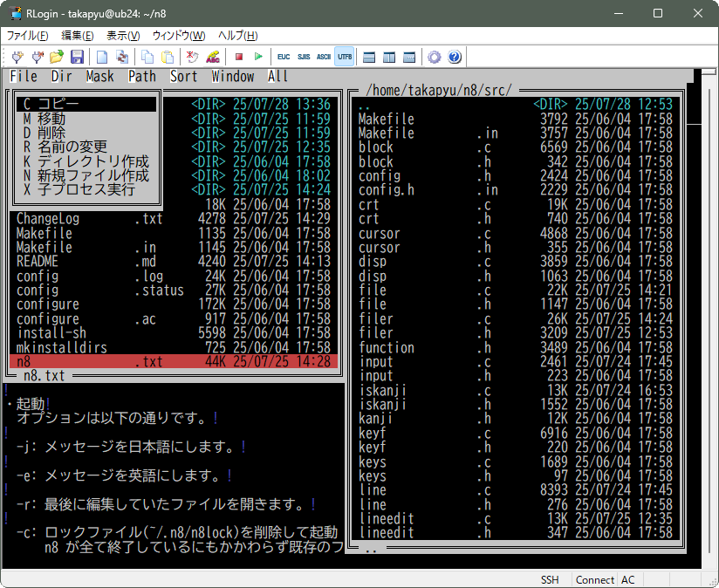Click the mkinstalldirs file row
Viewport: 719px width, 588px height.
click(174, 347)
